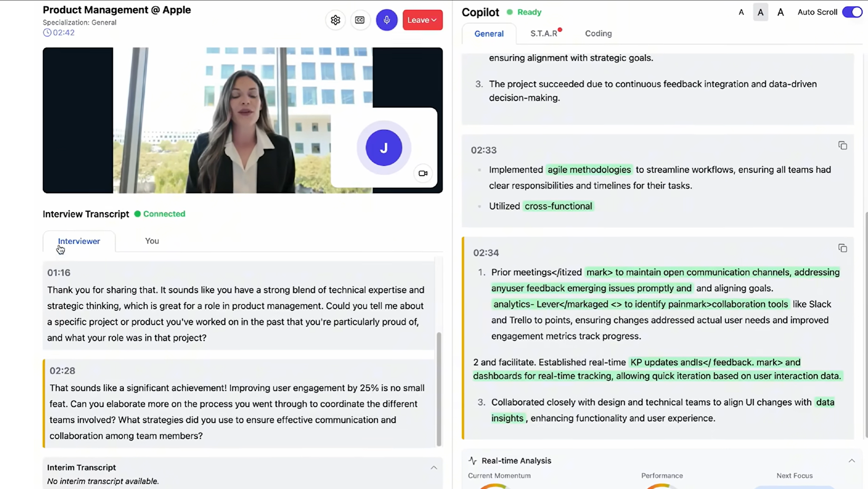Disable the Auto Scroll switch
This screenshot has width=868, height=489.
coord(852,12)
